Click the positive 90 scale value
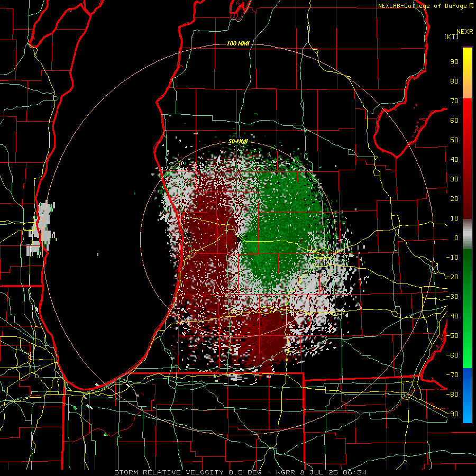476x476 pixels. coord(454,62)
